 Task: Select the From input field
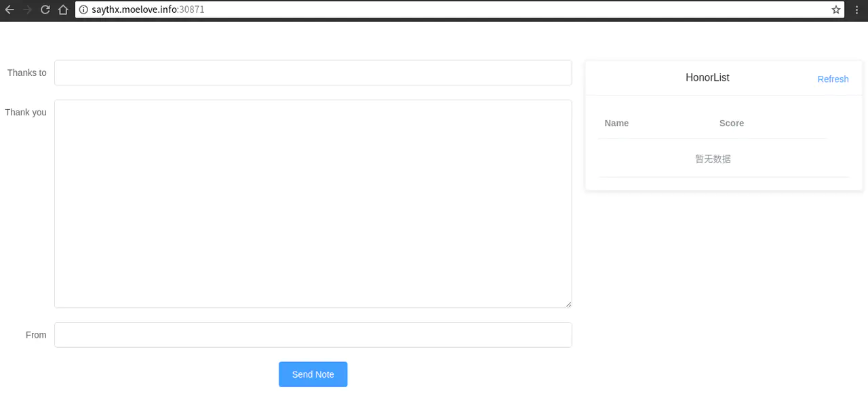click(x=313, y=335)
